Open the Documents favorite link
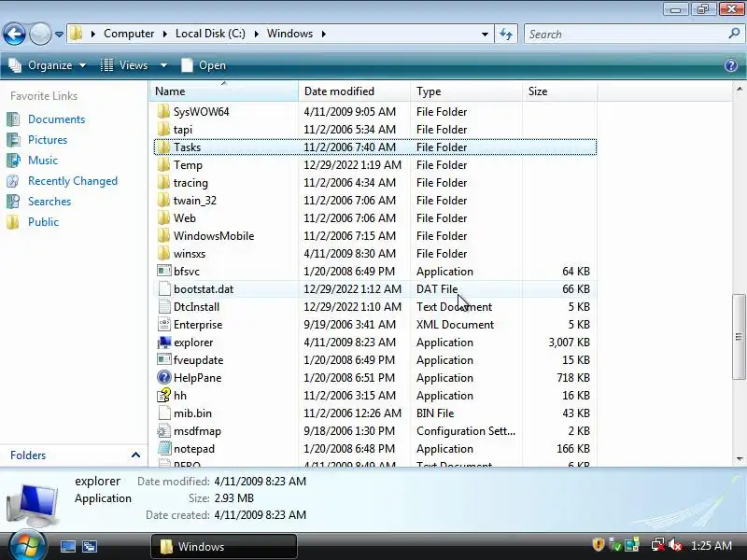The height and width of the screenshot is (560, 747). [x=56, y=119]
